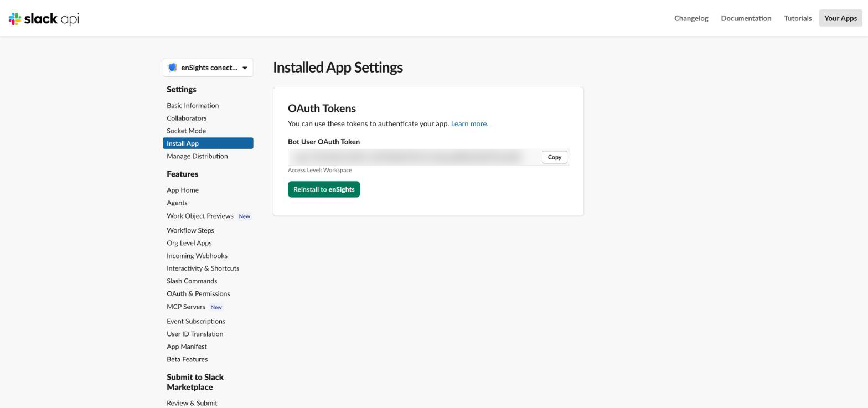Follow the Learn more link
Viewport: 868px width, 408px height.
click(469, 124)
